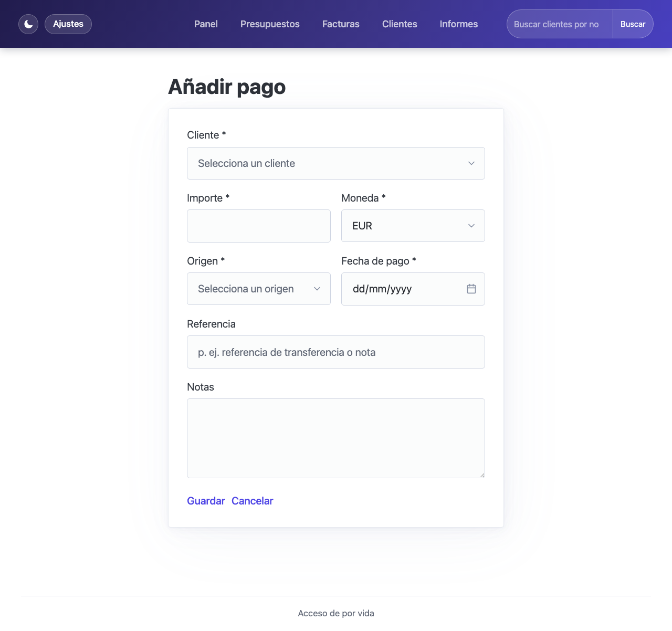Open the Ajustes settings button
Screen dimensions: 672x631
click(68, 24)
